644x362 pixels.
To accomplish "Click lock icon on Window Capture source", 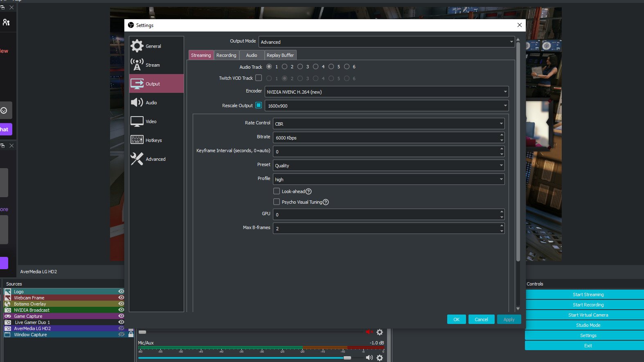I will pos(131,334).
